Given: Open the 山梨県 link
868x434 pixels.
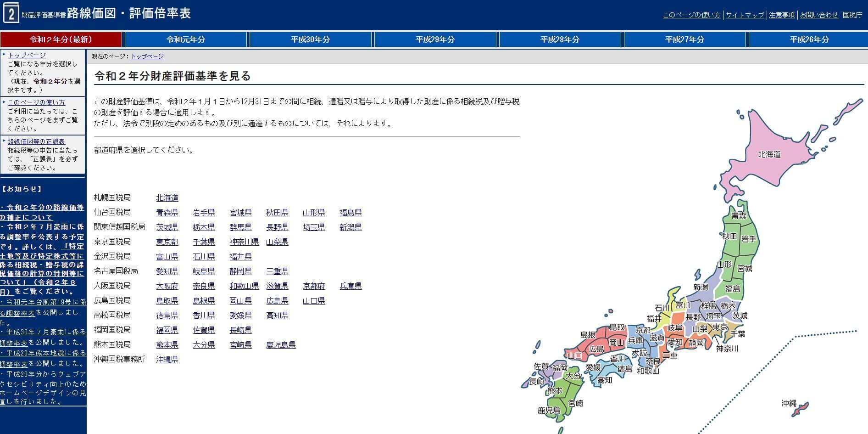Looking at the screenshot, I should point(277,242).
